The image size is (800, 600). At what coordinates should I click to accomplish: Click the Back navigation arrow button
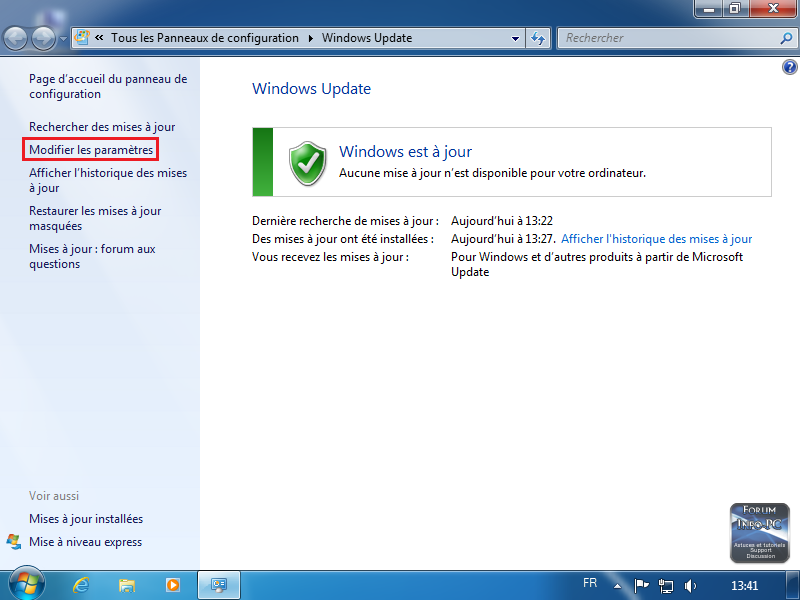15,38
